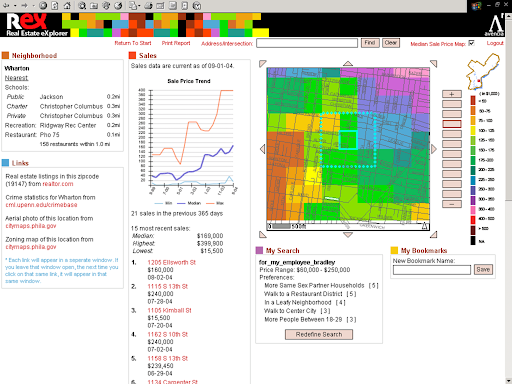The width and height of the screenshot is (512, 384).
Task: Pan the map north with the up arrow
Action: coord(348,63)
